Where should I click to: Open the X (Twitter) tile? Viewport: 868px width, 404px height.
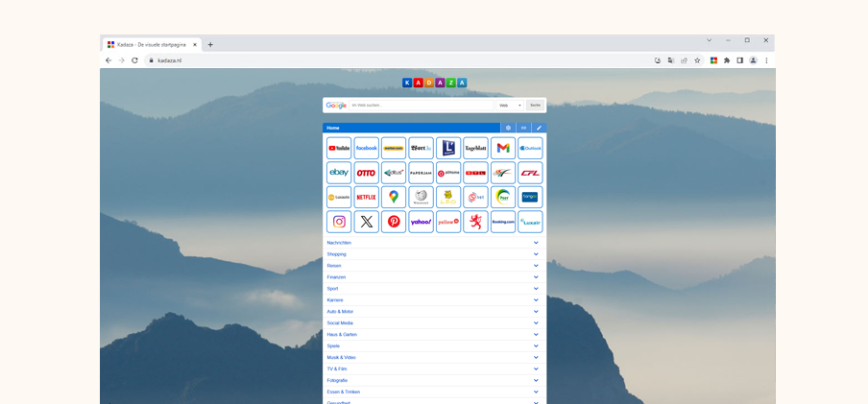tap(367, 222)
